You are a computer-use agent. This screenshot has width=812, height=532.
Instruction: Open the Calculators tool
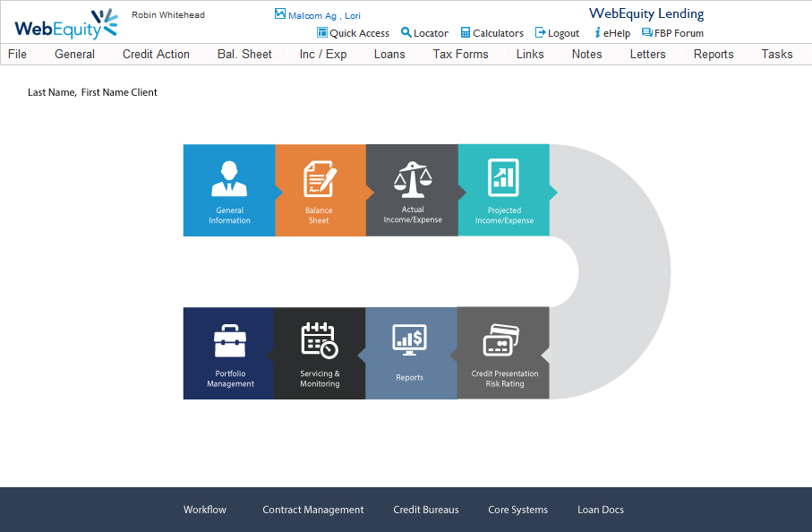pyautogui.click(x=491, y=33)
